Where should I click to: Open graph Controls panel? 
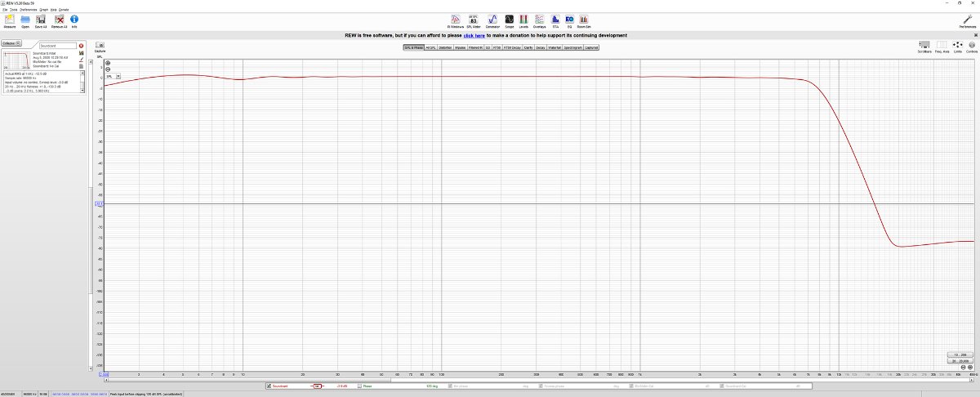click(972, 45)
